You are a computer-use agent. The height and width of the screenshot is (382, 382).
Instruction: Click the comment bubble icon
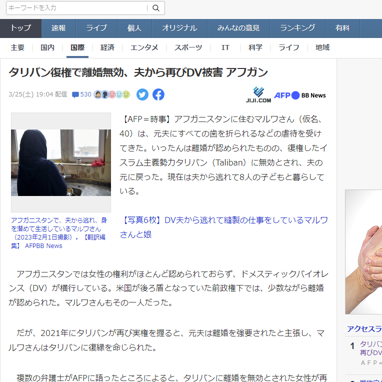coord(75,95)
